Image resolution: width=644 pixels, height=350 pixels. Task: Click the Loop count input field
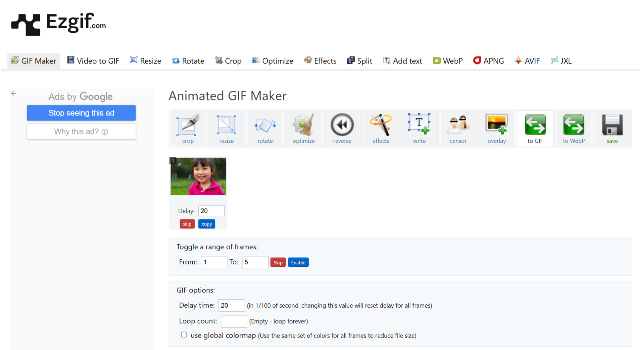tap(234, 321)
